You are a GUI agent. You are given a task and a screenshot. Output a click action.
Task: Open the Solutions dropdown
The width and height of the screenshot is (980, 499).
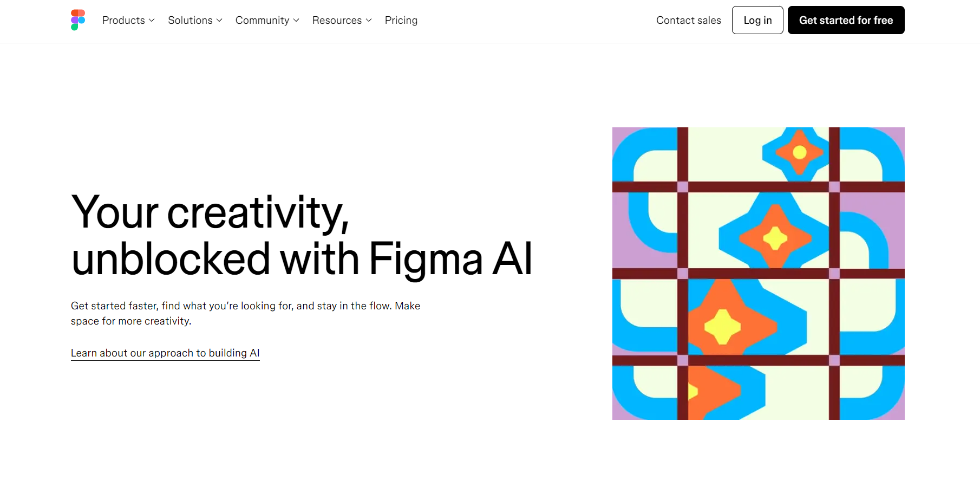point(191,20)
